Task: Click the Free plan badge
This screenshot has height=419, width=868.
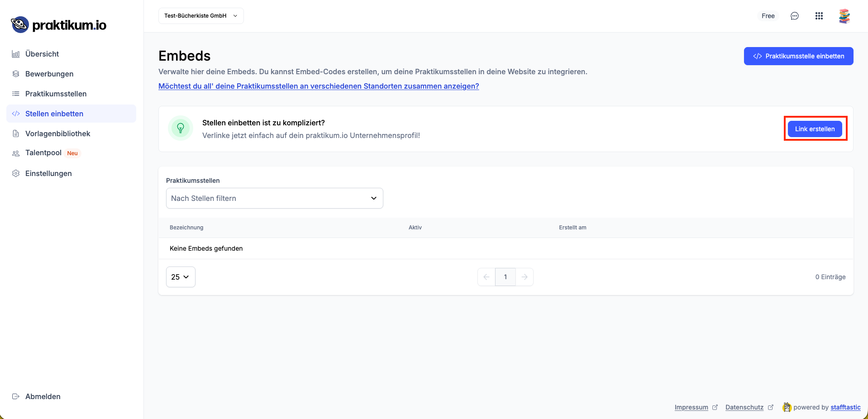Action: [768, 16]
